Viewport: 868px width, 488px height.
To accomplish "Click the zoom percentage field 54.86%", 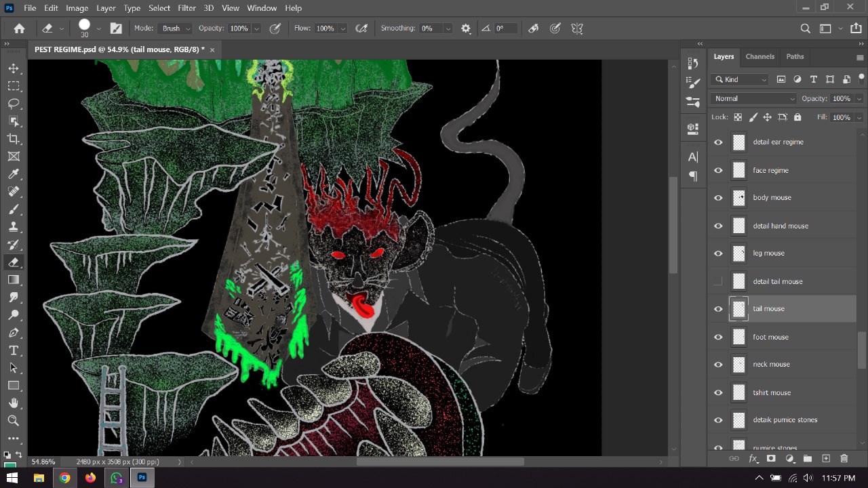I will point(43,462).
